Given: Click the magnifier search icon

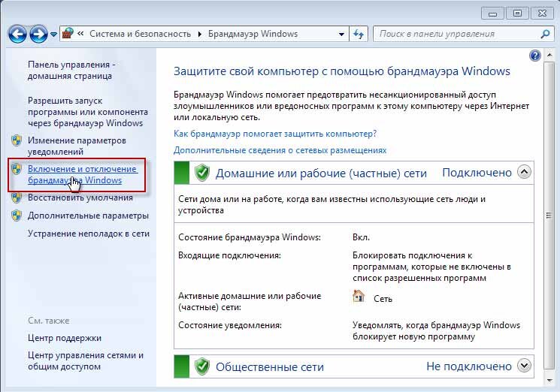Looking at the screenshot, I should 545,34.
